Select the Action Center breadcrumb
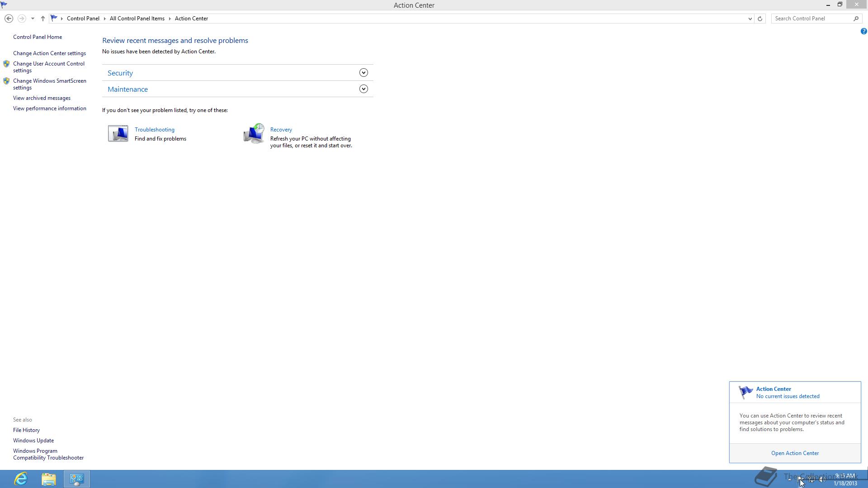Viewport: 868px width, 488px height. [191, 19]
